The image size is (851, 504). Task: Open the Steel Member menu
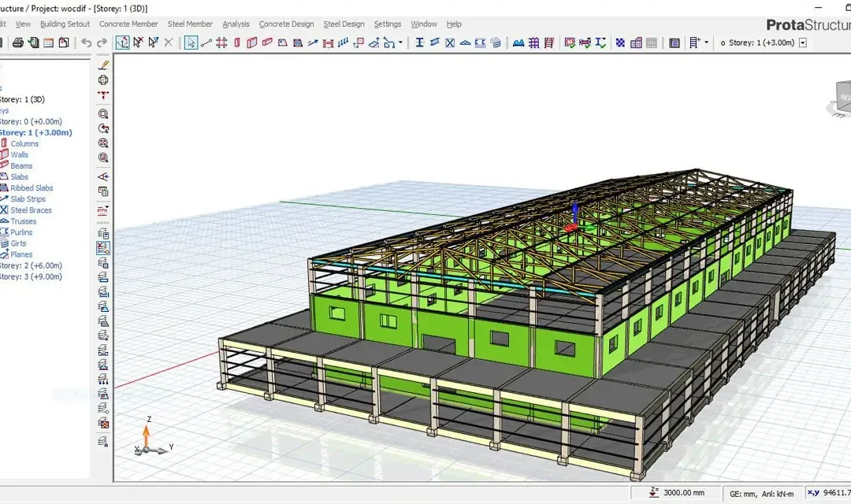pos(190,24)
